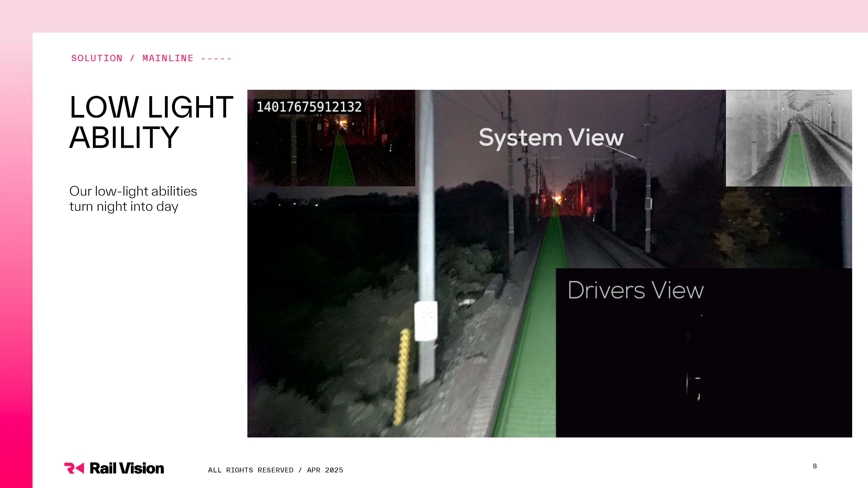This screenshot has height=488, width=868.
Task: Click the thermal grayscale inset thumbnail
Action: pyautogui.click(x=789, y=138)
